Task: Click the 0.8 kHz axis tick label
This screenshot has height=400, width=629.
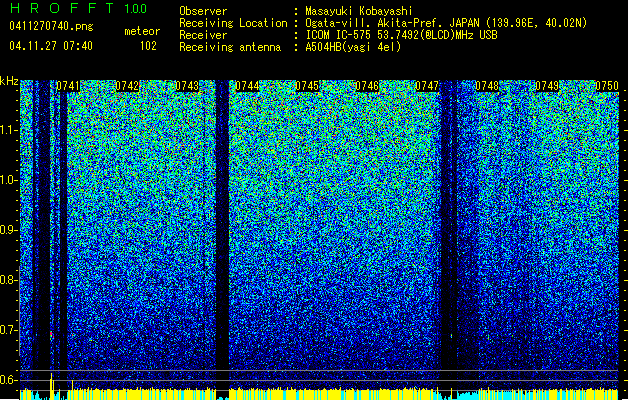Action: click(x=8, y=280)
